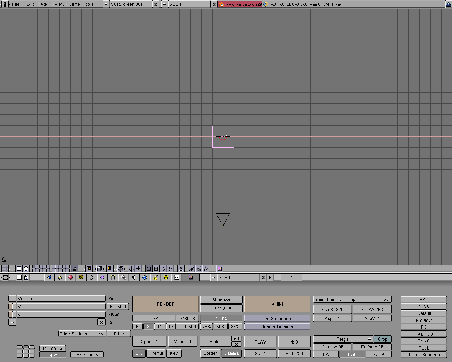Click the buttons window full-screen icon
The height and width of the screenshot is (362, 452).
click(x=19, y=277)
